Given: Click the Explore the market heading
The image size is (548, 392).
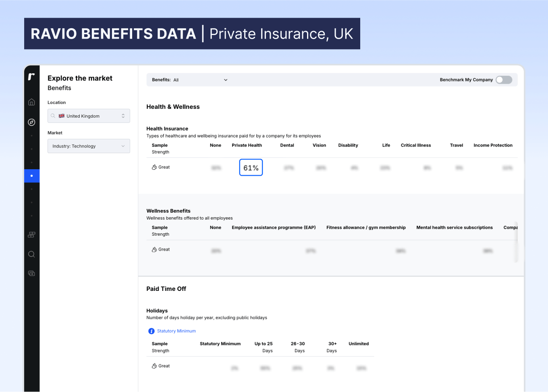Looking at the screenshot, I should pyautogui.click(x=80, y=78).
